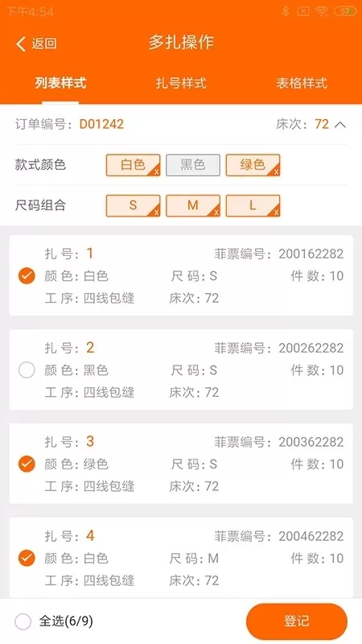Open bundle 4 card with ticket 200462282
The image size is (362, 644).
point(181,558)
